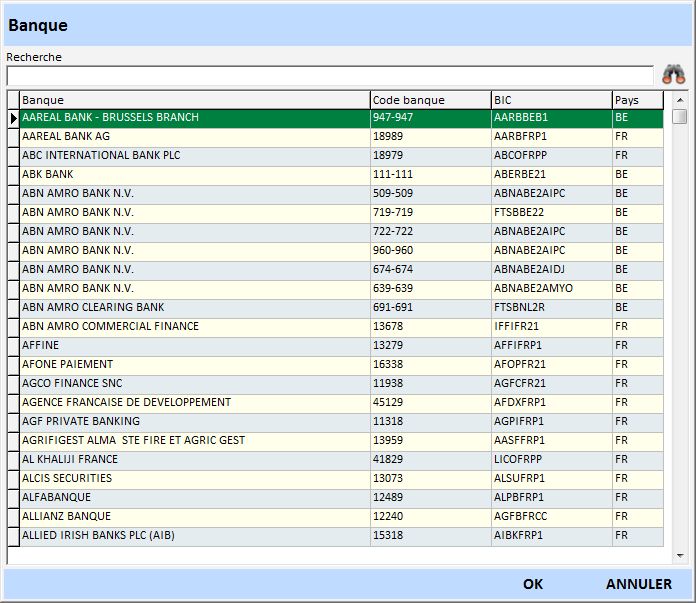The width and height of the screenshot is (696, 603).
Task: Click the scrollbar down arrow
Action: 680,555
